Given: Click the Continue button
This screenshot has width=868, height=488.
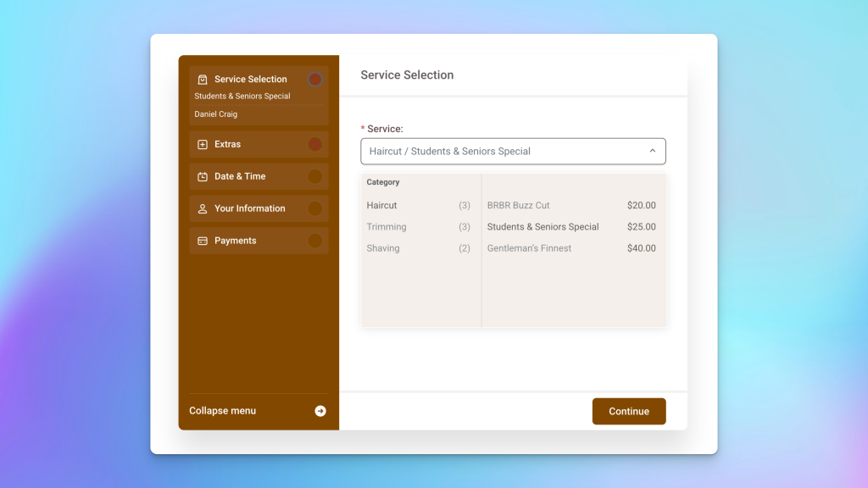Looking at the screenshot, I should coord(629,411).
